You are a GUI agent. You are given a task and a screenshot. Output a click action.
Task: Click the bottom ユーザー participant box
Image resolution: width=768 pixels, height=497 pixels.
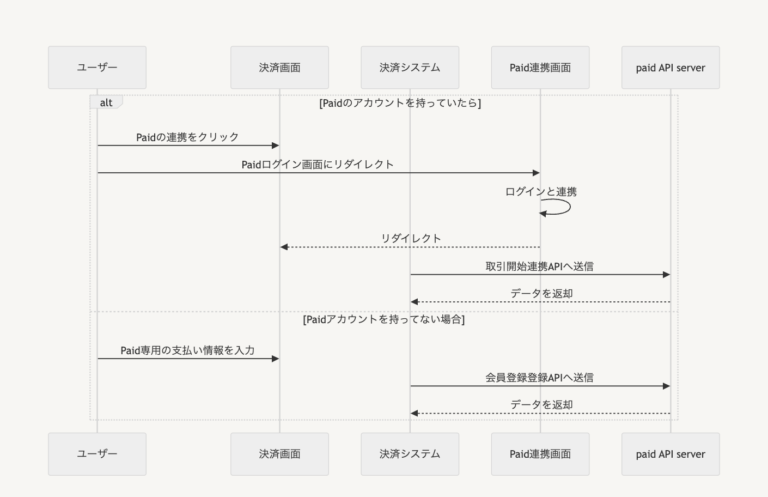click(97, 454)
